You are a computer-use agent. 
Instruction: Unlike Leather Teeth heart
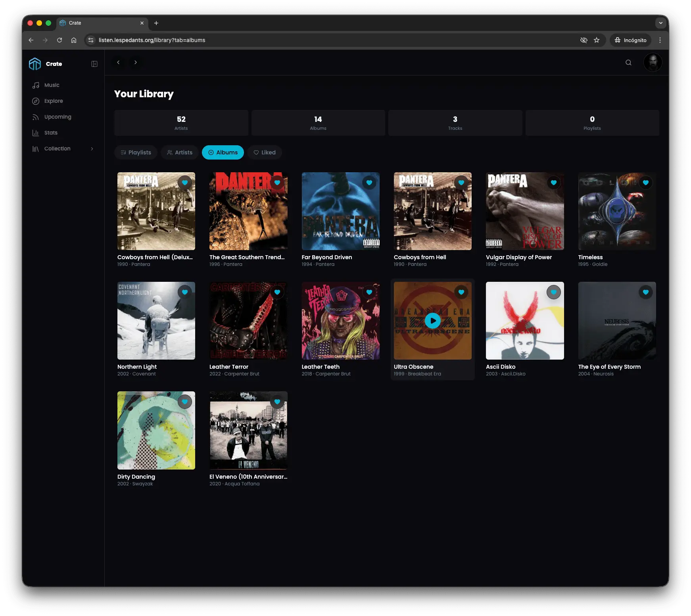click(x=369, y=292)
